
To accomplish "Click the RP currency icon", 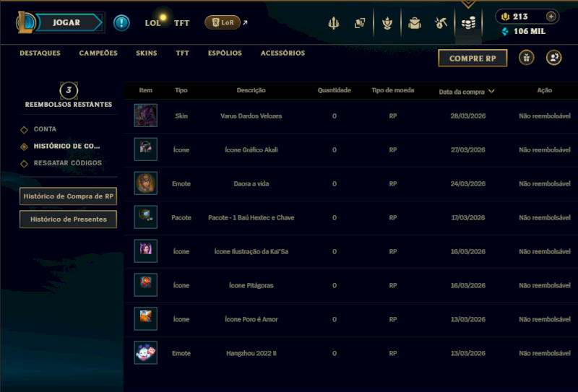I will click(x=505, y=17).
